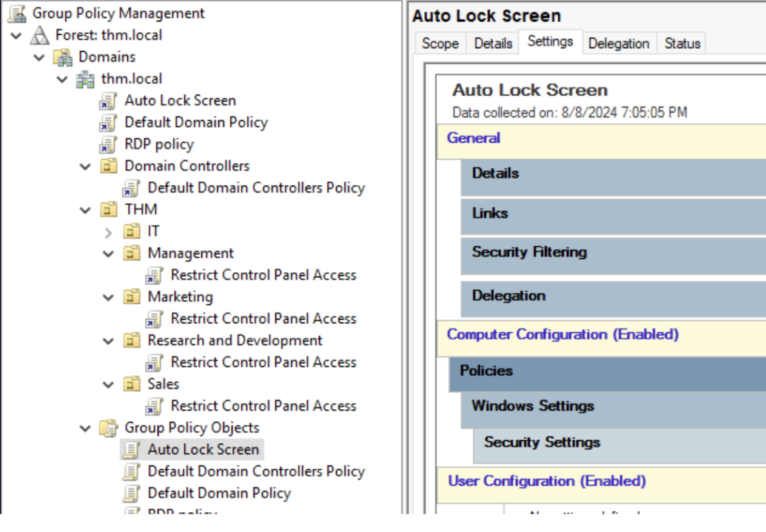This screenshot has width=766, height=532.
Task: Click the RDP policy GPO link icon
Action: tap(109, 144)
